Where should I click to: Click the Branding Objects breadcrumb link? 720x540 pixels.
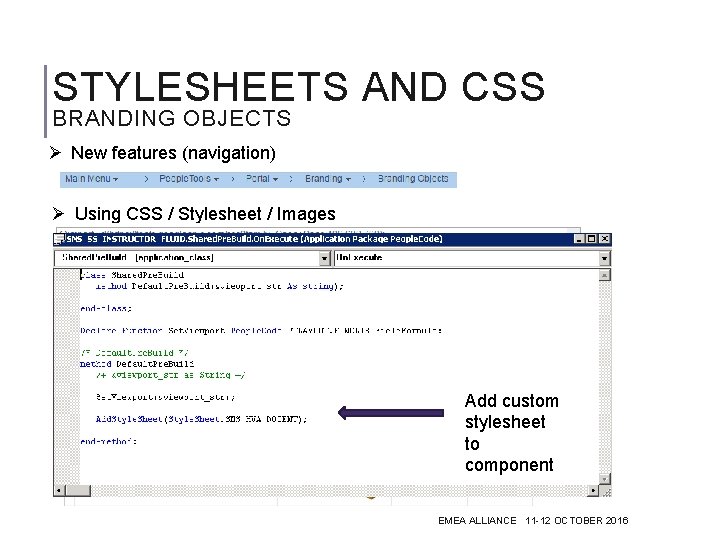click(x=413, y=179)
